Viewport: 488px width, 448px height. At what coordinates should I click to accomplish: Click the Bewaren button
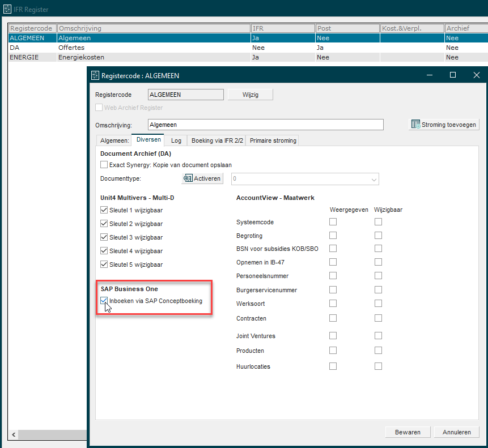pos(408,432)
